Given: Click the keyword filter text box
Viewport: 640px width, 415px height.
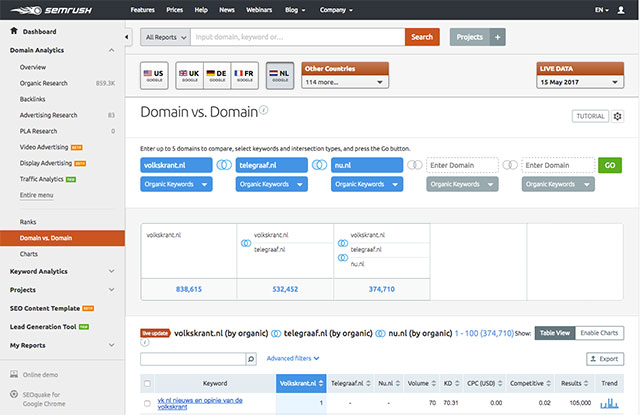Looking at the screenshot, I should click(193, 359).
